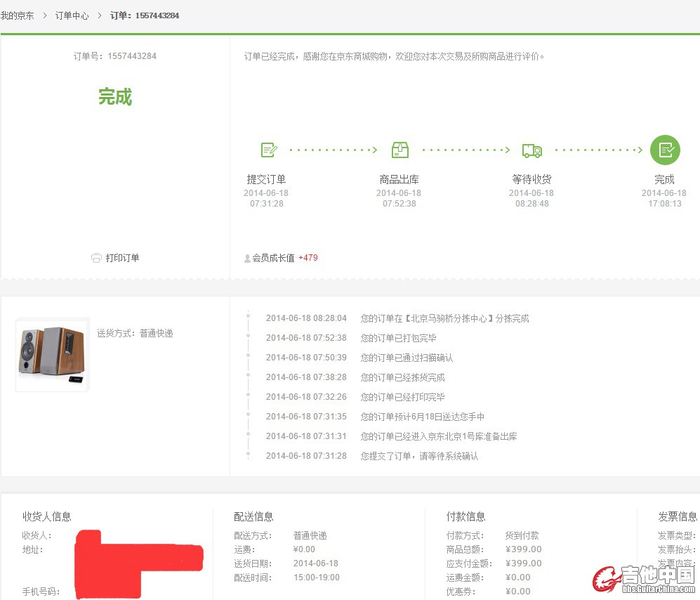This screenshot has height=600, width=700.
Task: Click the log entry 您的订单已打包完毕
Action: pos(398,338)
